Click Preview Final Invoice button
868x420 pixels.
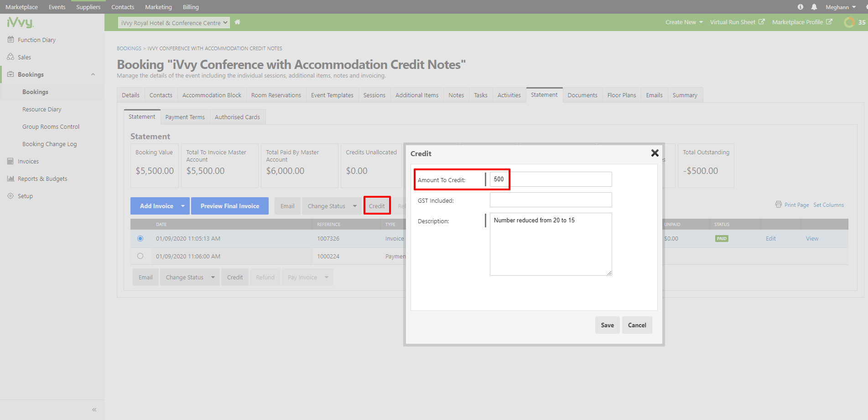click(x=230, y=206)
